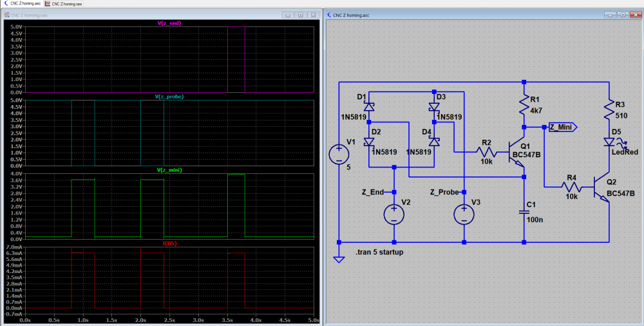Click the LedRed model label

tap(625, 152)
